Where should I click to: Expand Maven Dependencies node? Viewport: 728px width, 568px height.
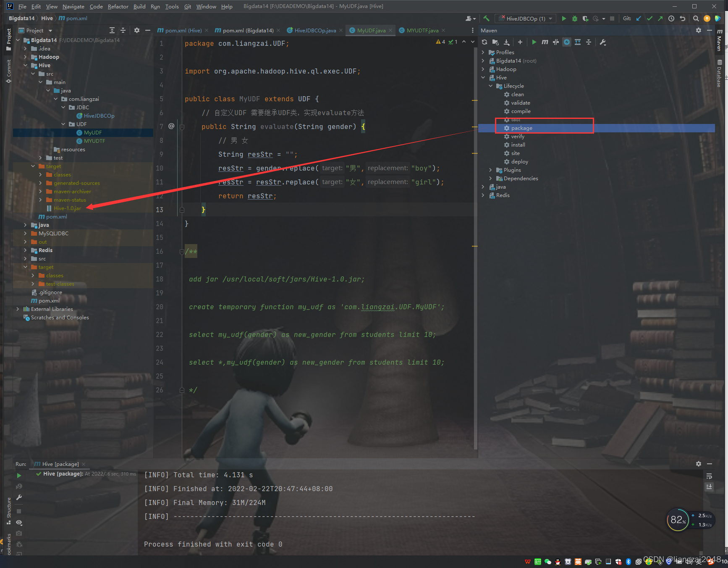click(x=490, y=178)
